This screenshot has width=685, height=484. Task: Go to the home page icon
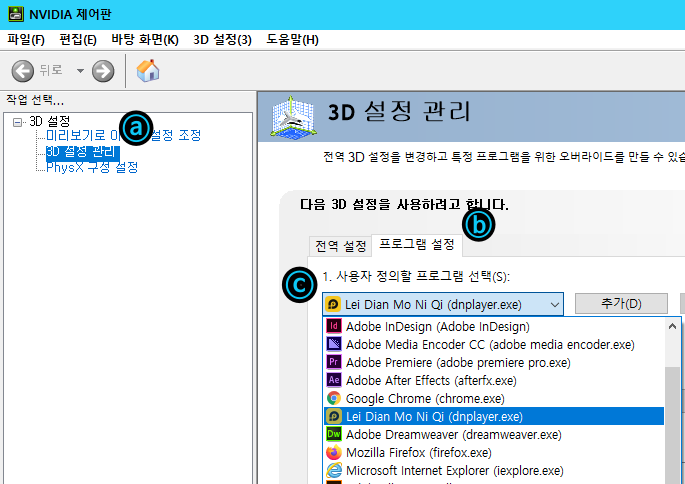148,71
